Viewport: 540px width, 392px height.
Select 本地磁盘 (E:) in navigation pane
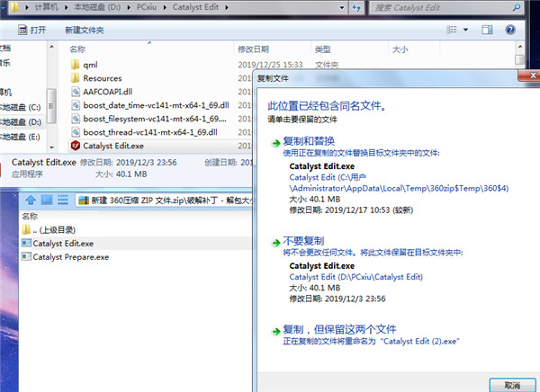[x=22, y=137]
